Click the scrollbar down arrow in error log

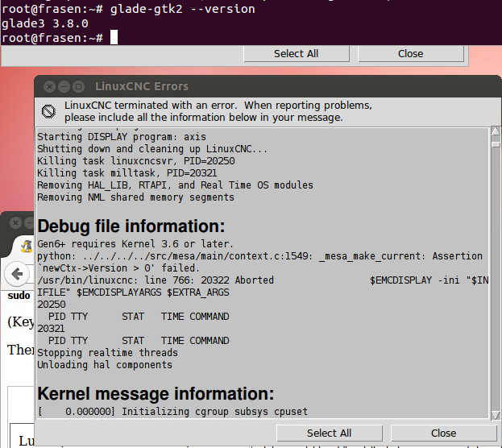pyautogui.click(x=496, y=415)
